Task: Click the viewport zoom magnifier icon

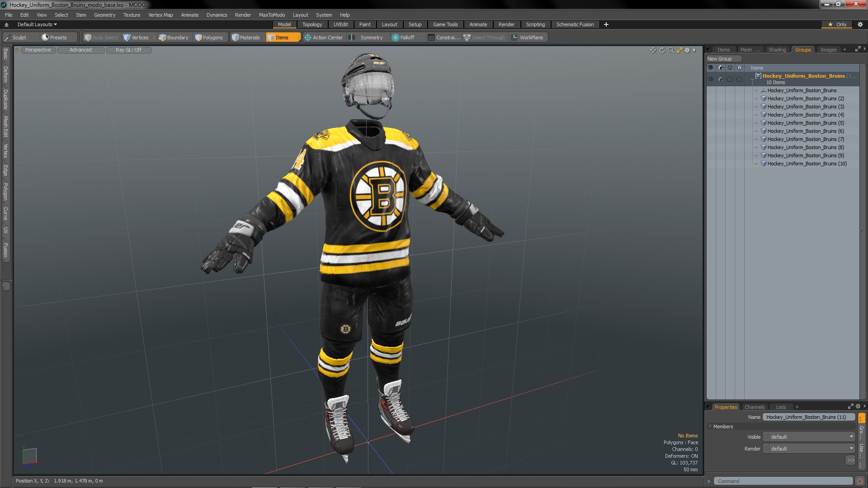Action: [671, 50]
